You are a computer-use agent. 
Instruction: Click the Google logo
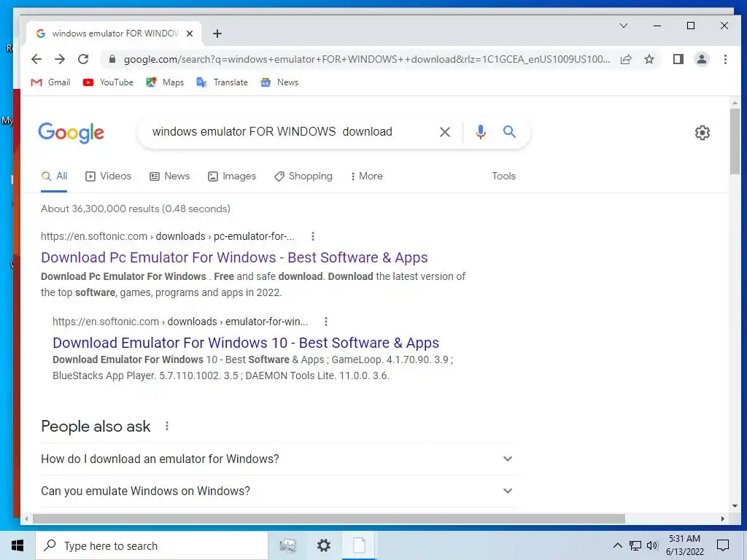click(x=71, y=133)
